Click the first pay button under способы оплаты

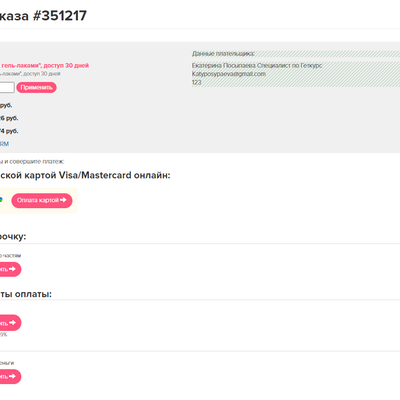[x=10, y=323]
